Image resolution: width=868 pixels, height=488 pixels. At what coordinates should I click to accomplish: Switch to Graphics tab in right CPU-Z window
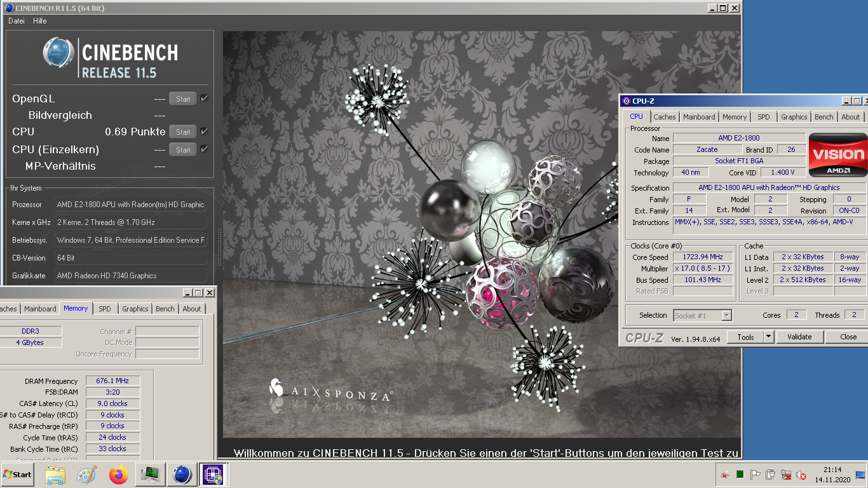pyautogui.click(x=794, y=117)
